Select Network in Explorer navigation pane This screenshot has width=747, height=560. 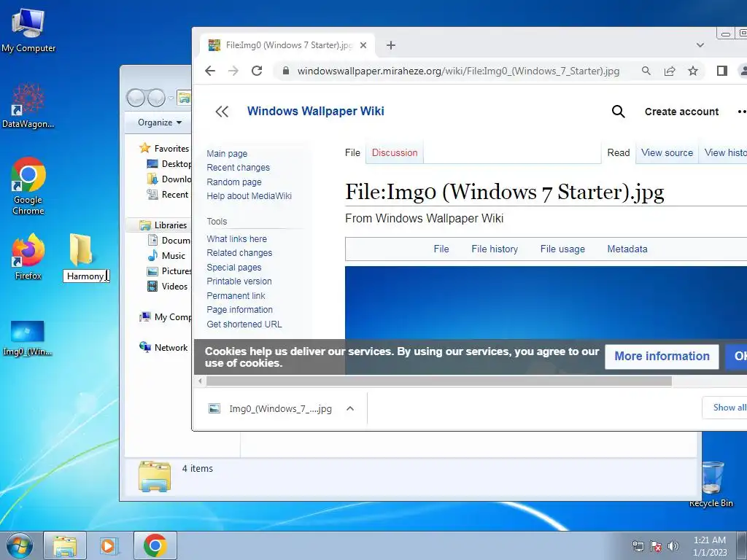163,348
